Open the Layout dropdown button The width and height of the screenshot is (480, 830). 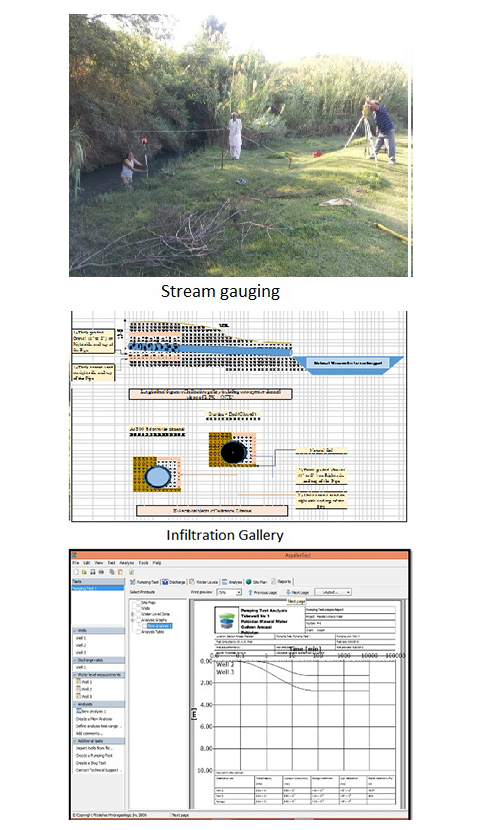tap(333, 592)
